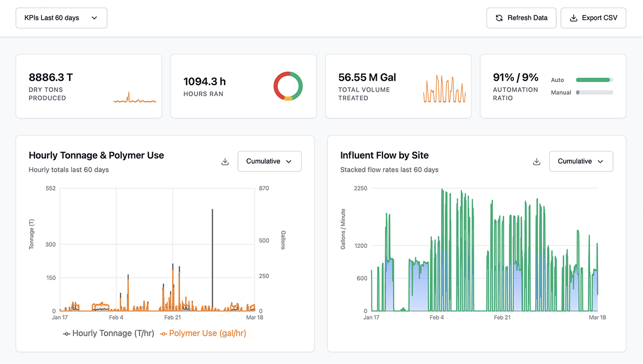643x364 pixels.
Task: Click the 2250 axis label on the flow chart
Action: [x=360, y=188]
